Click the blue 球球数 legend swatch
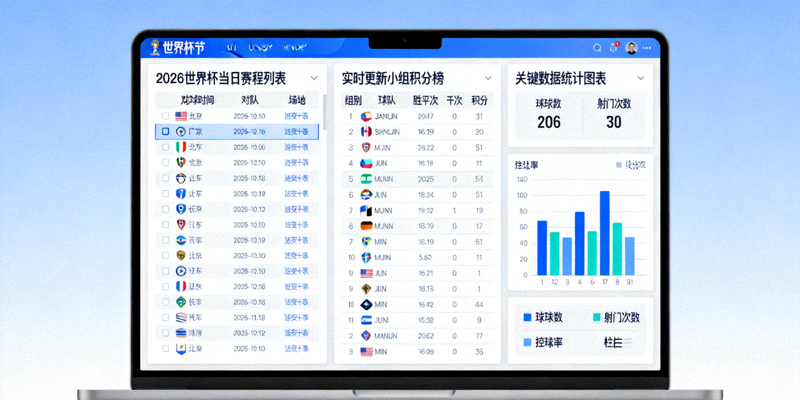Image resolution: width=800 pixels, height=400 pixels. pos(528,317)
